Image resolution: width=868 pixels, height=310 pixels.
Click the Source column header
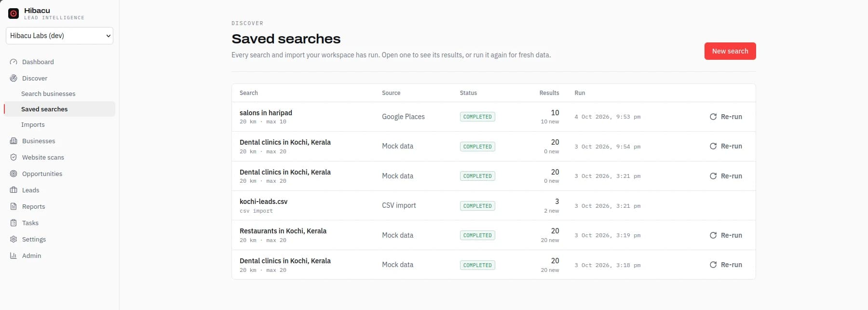pos(391,93)
